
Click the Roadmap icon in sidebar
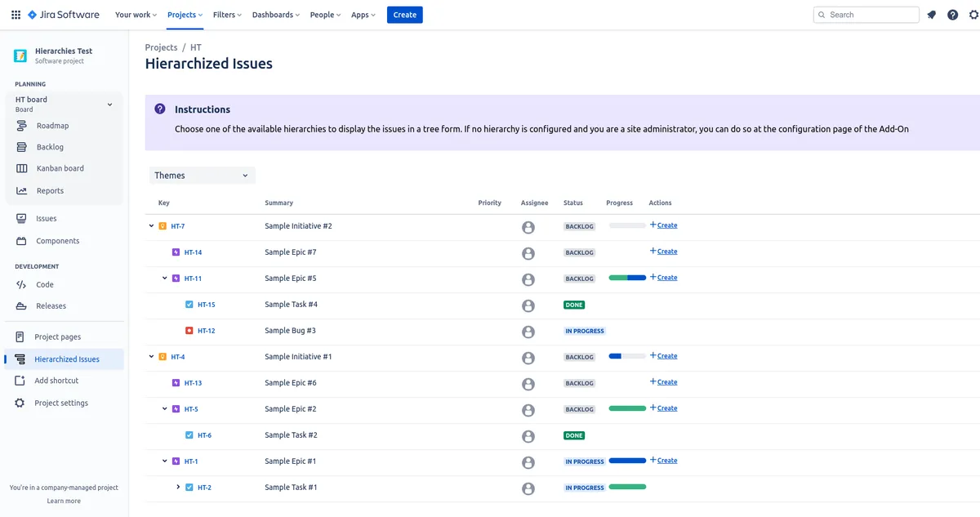click(x=21, y=126)
